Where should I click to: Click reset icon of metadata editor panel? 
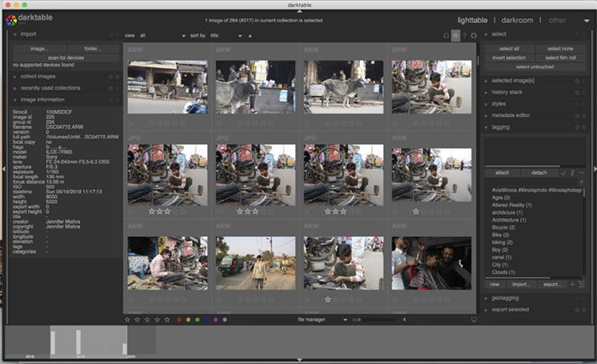[577, 115]
